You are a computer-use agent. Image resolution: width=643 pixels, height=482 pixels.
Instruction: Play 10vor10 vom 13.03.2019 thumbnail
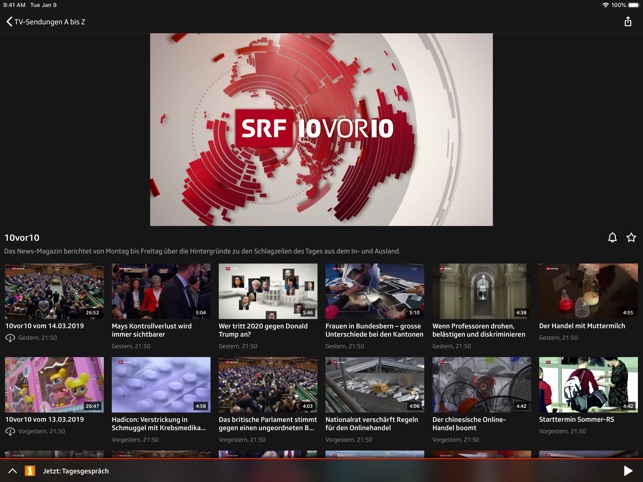54,385
